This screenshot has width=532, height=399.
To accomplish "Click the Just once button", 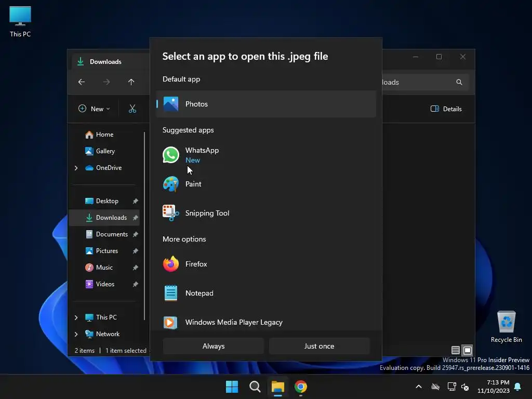I will point(320,346).
